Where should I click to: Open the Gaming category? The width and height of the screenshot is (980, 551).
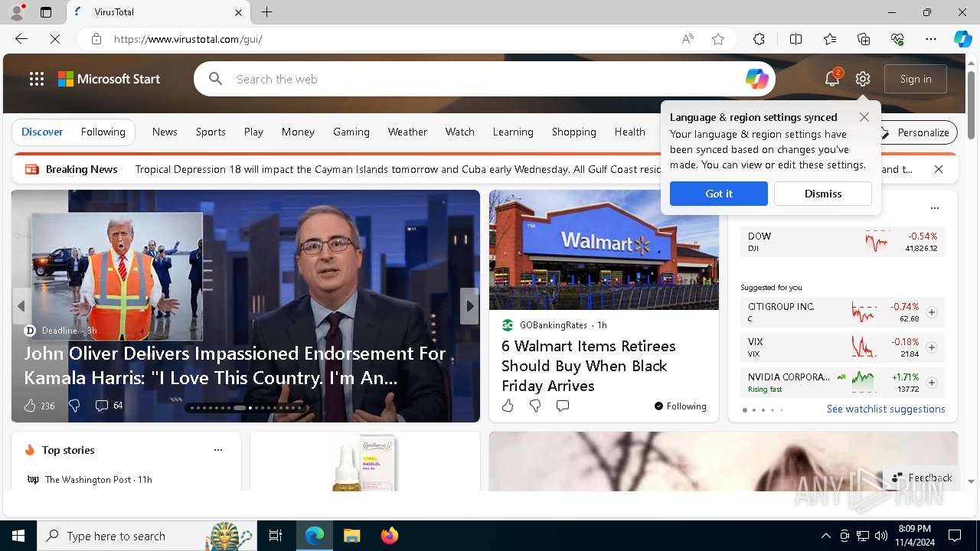tap(351, 132)
